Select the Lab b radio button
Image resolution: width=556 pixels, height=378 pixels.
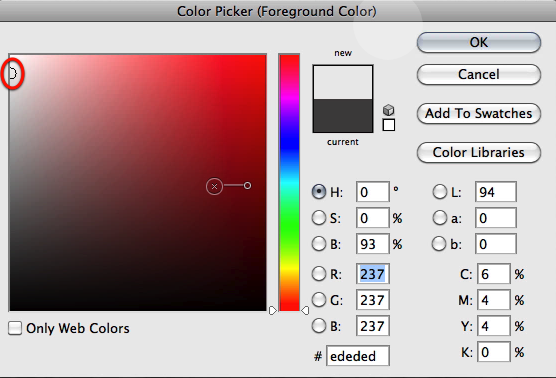tap(440, 244)
